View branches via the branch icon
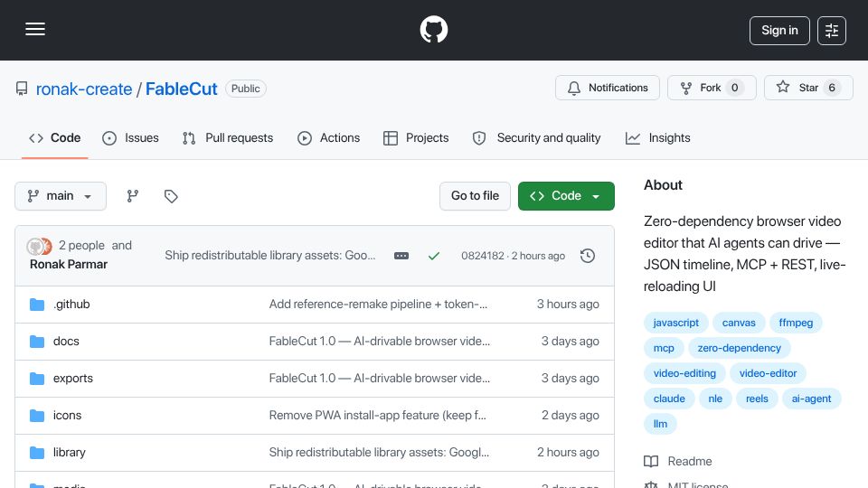The width and height of the screenshot is (868, 488). [132, 196]
